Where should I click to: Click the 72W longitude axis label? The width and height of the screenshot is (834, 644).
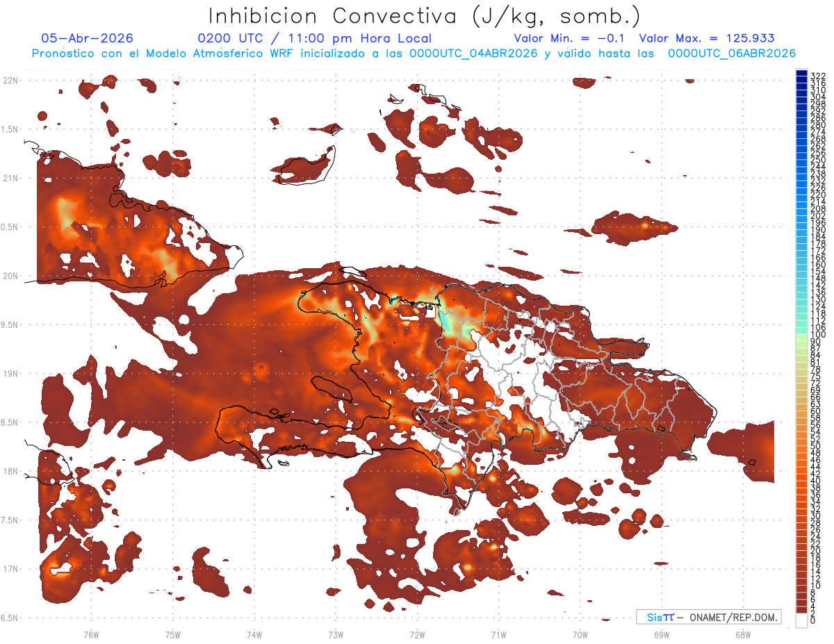point(417,634)
